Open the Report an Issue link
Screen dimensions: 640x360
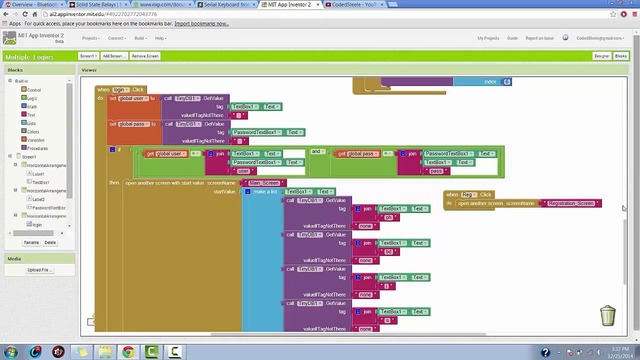pyautogui.click(x=540, y=38)
